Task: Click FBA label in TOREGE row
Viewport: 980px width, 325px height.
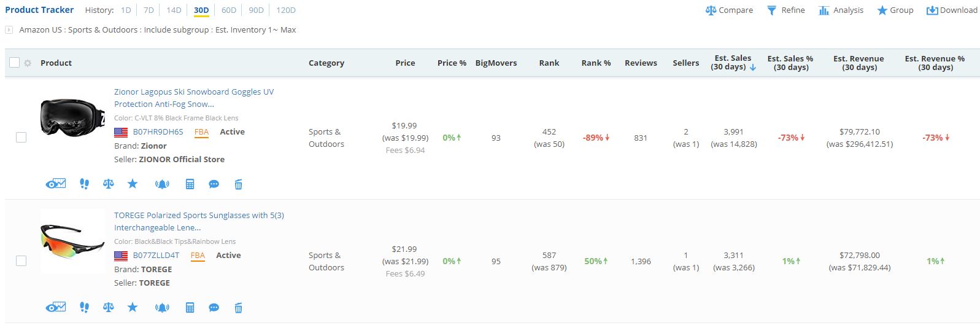Action: (198, 256)
